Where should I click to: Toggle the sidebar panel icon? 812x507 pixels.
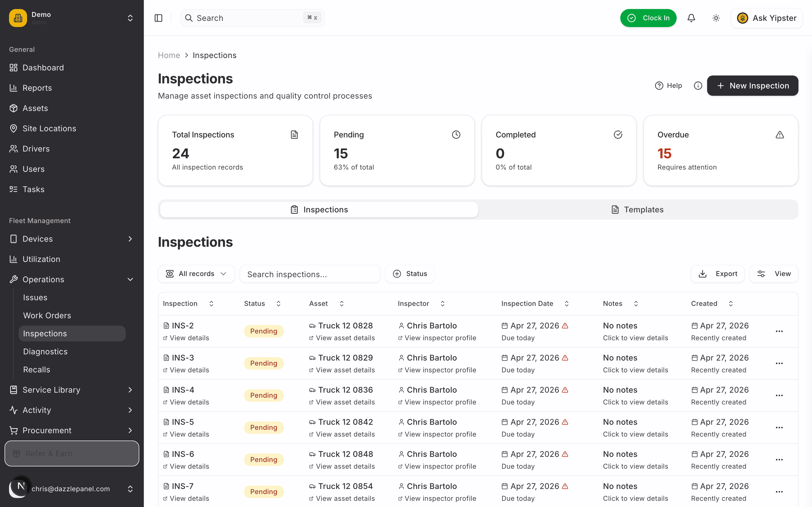click(158, 18)
